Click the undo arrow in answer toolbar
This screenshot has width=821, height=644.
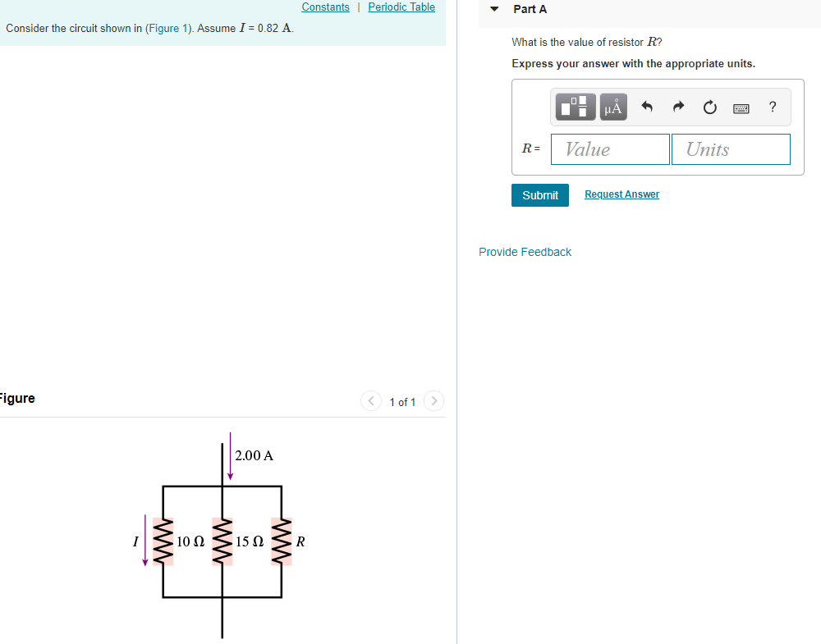[647, 107]
